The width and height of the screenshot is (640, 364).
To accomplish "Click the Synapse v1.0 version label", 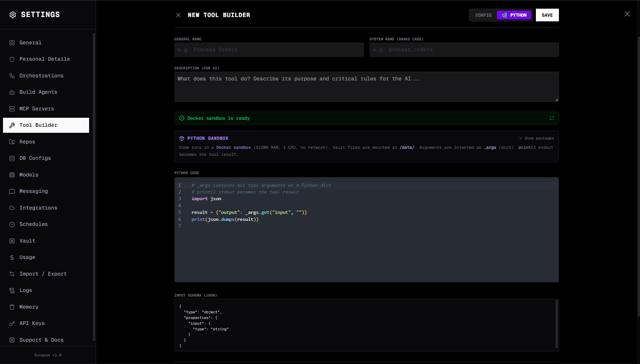I will coord(48,355).
